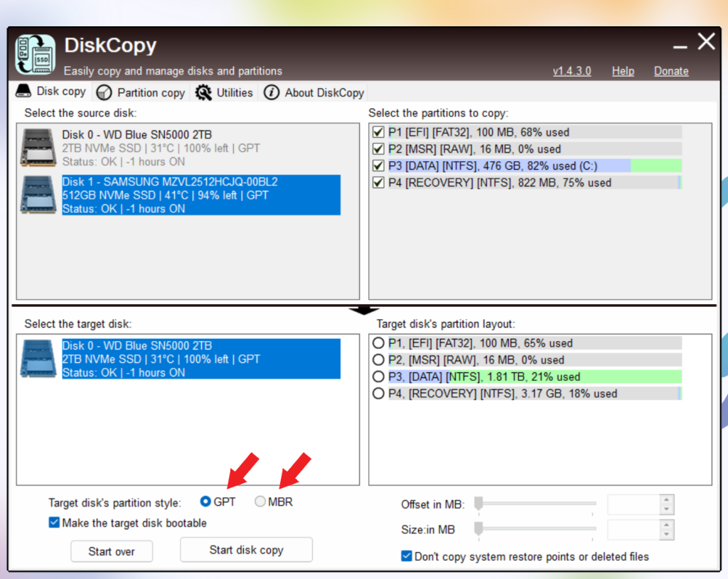The image size is (728, 579).
Task: Click the target Disk 0 drive icon
Action: tap(38, 359)
